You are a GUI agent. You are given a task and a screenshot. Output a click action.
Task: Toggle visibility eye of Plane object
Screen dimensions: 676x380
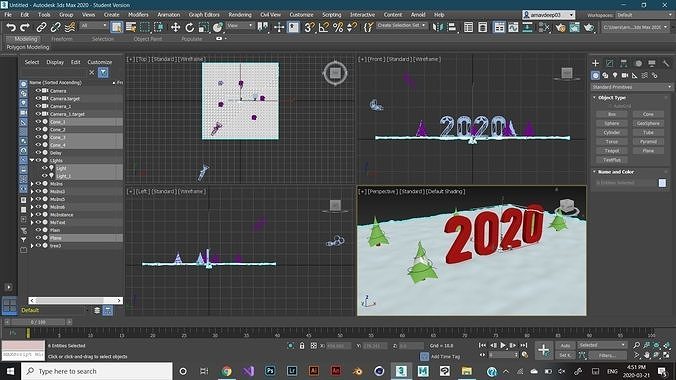38,238
